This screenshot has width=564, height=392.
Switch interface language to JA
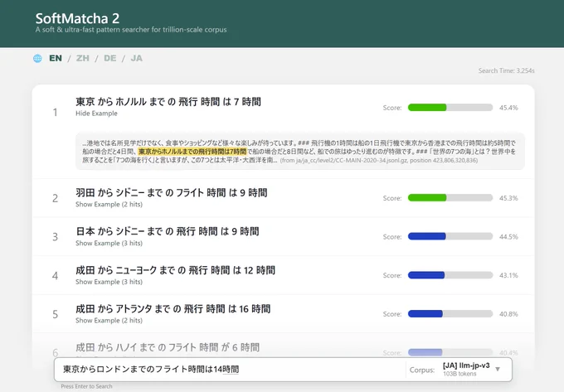point(136,58)
